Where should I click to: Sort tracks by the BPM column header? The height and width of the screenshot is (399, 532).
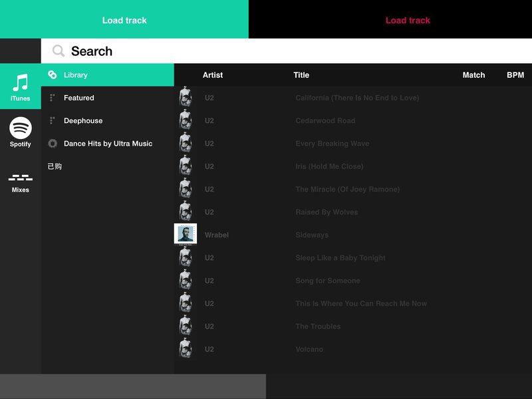(x=515, y=75)
